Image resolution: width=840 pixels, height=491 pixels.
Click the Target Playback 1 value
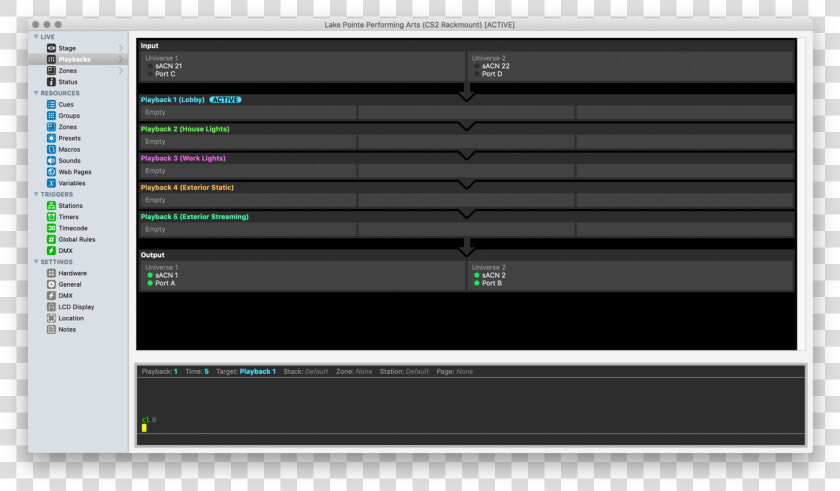coord(258,372)
